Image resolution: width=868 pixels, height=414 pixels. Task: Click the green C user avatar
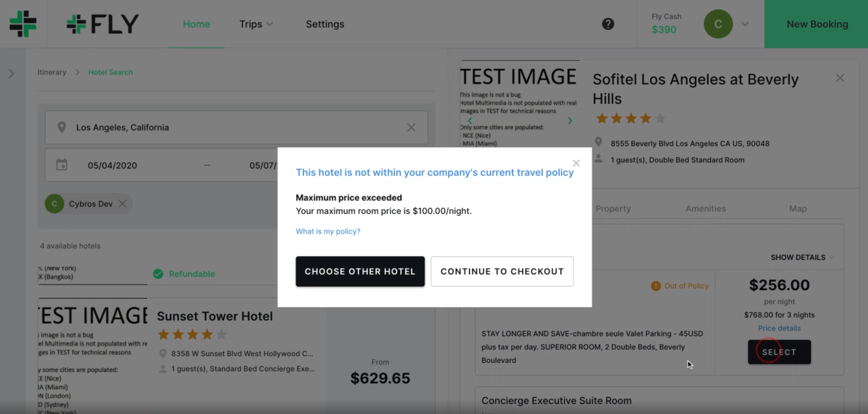tap(718, 24)
